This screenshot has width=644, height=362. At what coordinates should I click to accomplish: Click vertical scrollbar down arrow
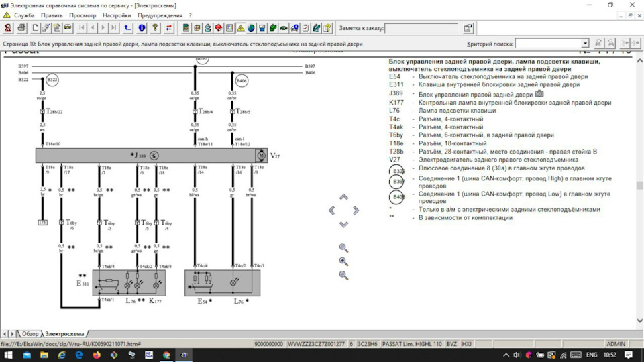click(x=639, y=320)
